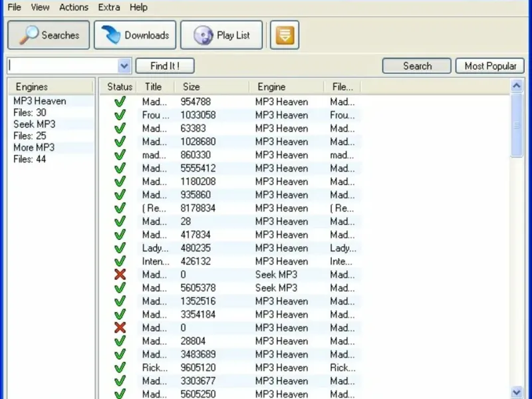Click the disc icon on Play List
Viewport: 532px width, 399px height.
click(x=203, y=35)
